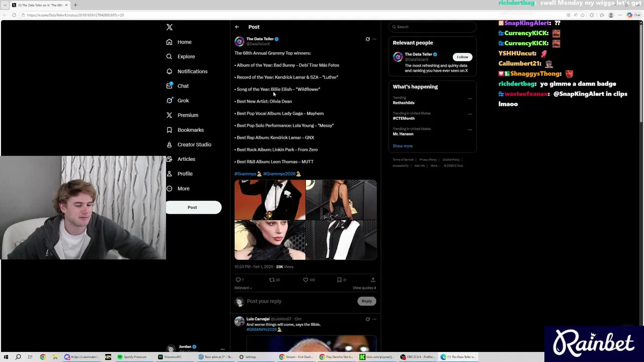Click the X logo in the sidebar
The image size is (644, 362).
pos(170,27)
